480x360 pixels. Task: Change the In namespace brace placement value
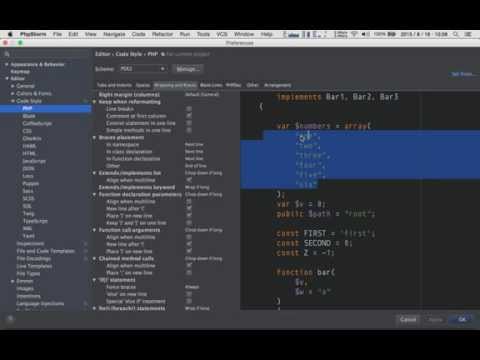click(194, 145)
